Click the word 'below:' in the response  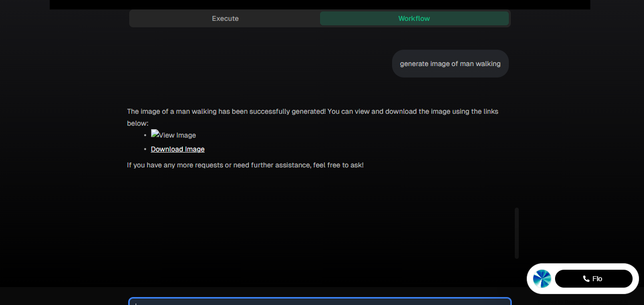[138, 123]
